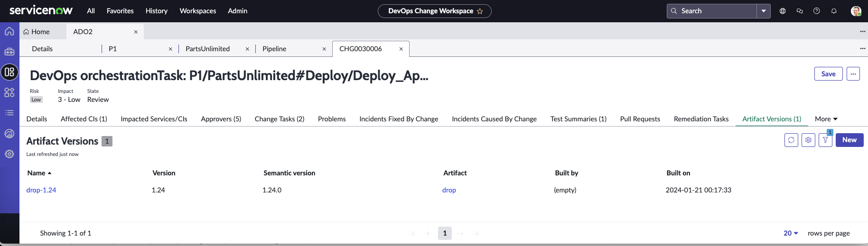The image size is (868, 246).
Task: Switch to the Home tab
Action: (37, 32)
